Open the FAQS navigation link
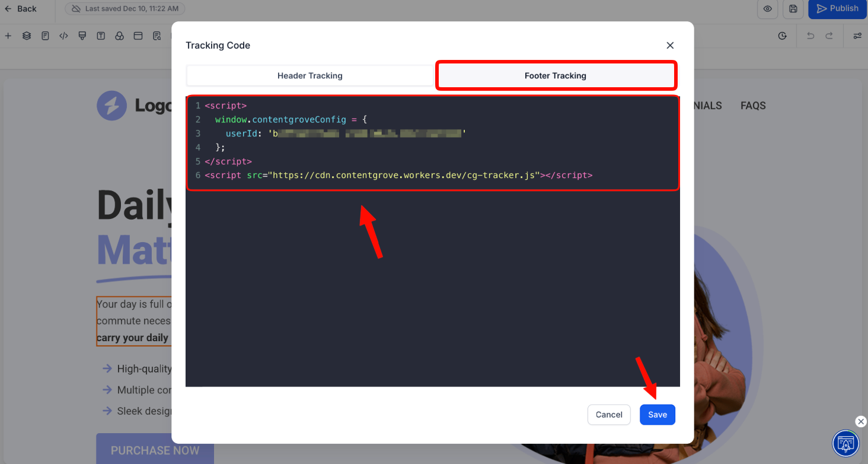This screenshot has height=464, width=868. 753,106
